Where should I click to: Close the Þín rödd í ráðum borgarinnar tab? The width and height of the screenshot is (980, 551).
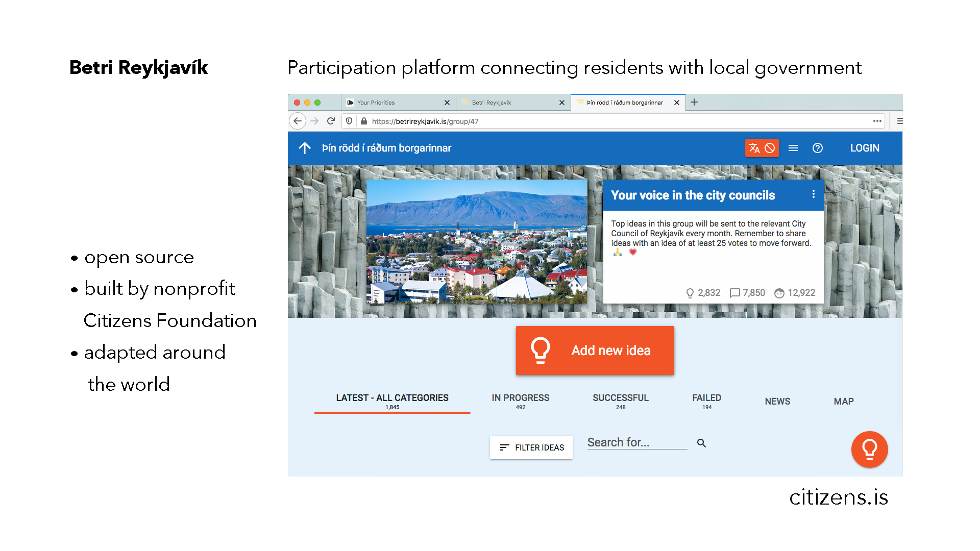pyautogui.click(x=677, y=103)
